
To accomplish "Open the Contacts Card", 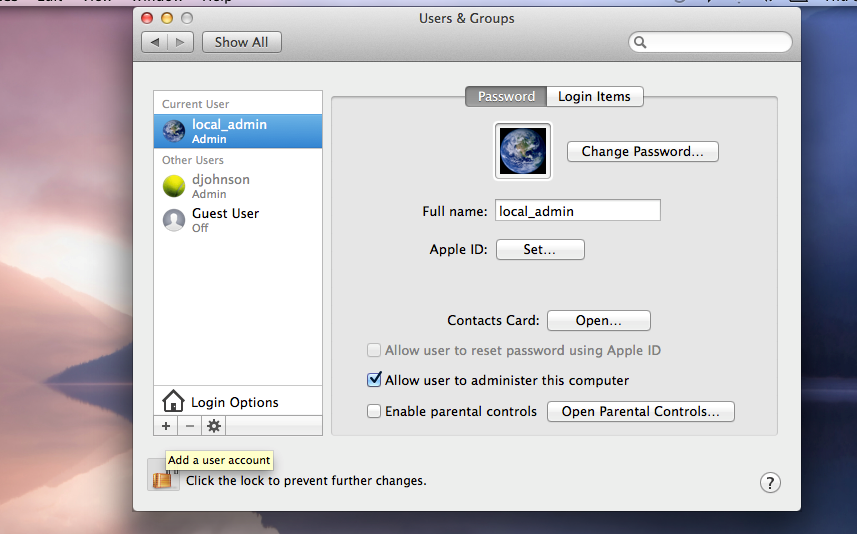I will pos(598,321).
